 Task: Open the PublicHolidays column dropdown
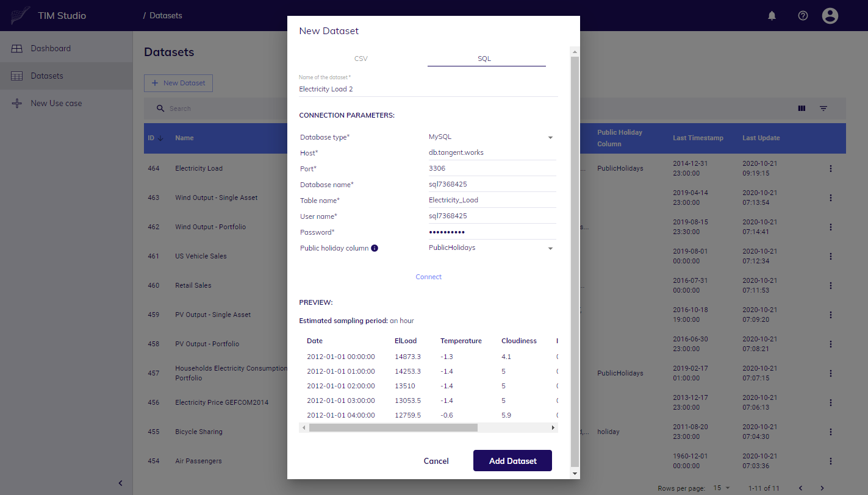point(492,248)
